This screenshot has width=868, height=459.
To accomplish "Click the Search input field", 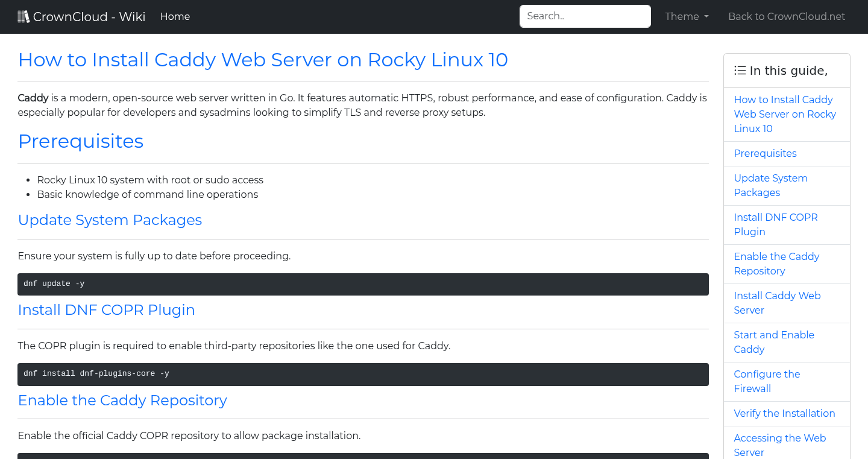I will (585, 16).
